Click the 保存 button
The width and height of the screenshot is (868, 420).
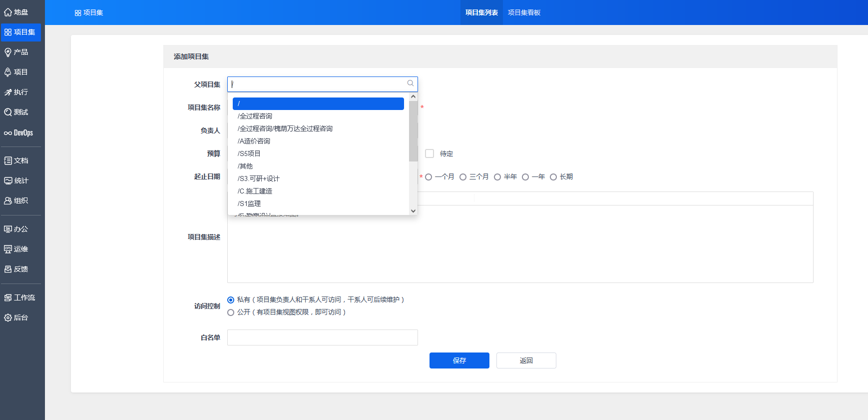[459, 360]
